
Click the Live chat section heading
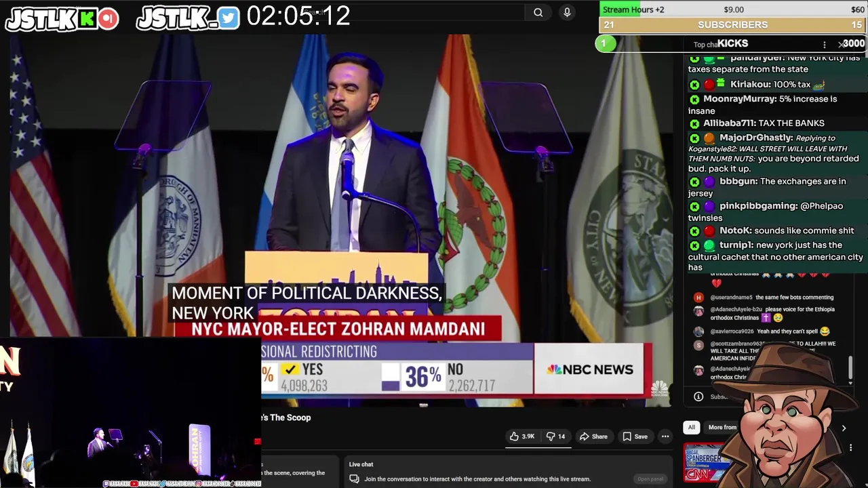[x=361, y=464]
